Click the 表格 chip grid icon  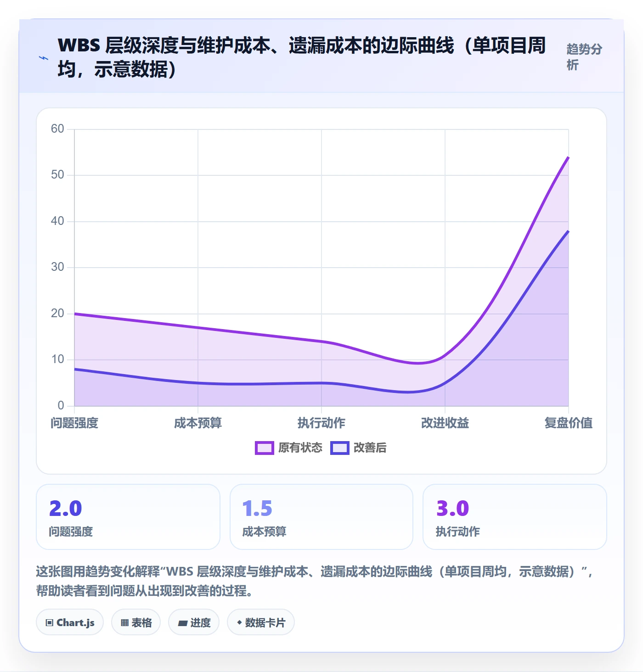124,623
